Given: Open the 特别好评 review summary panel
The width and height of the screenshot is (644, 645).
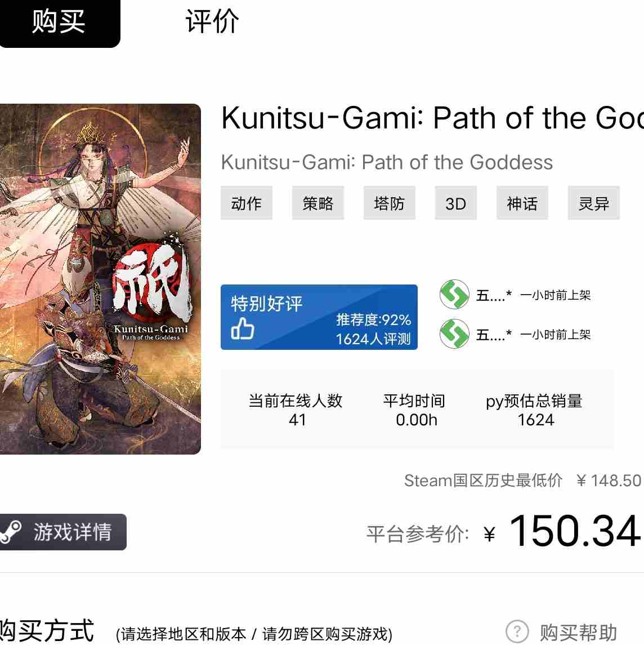Looking at the screenshot, I should (319, 317).
